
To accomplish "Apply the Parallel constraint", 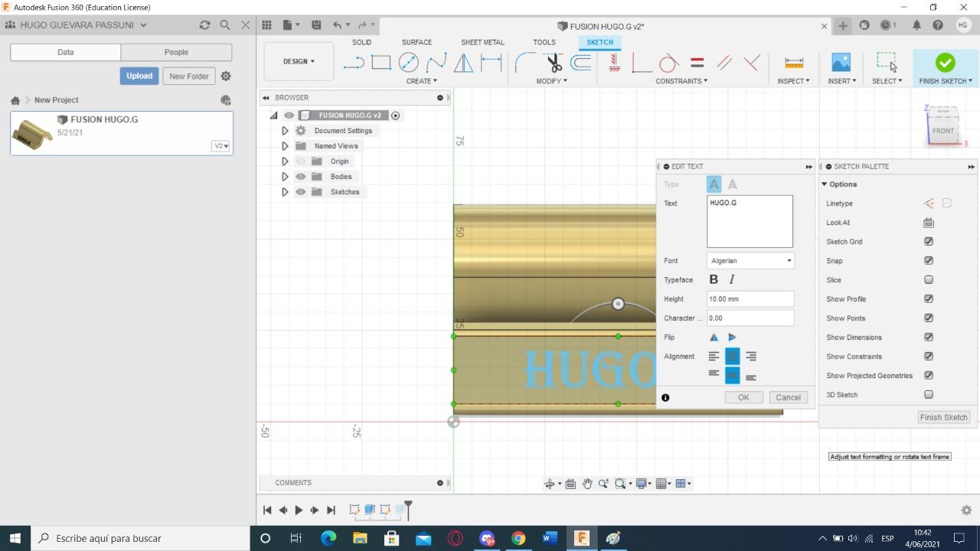I will tap(724, 63).
